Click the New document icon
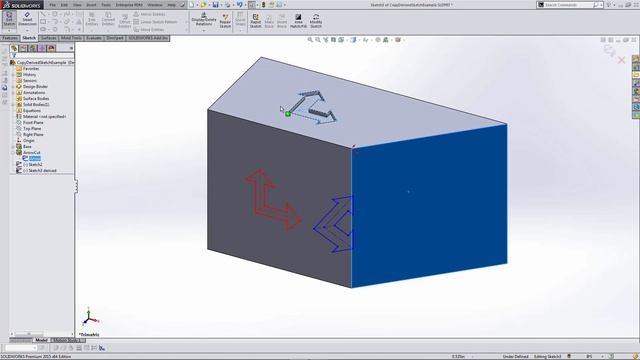The width and height of the screenshot is (640, 360). point(191,5)
